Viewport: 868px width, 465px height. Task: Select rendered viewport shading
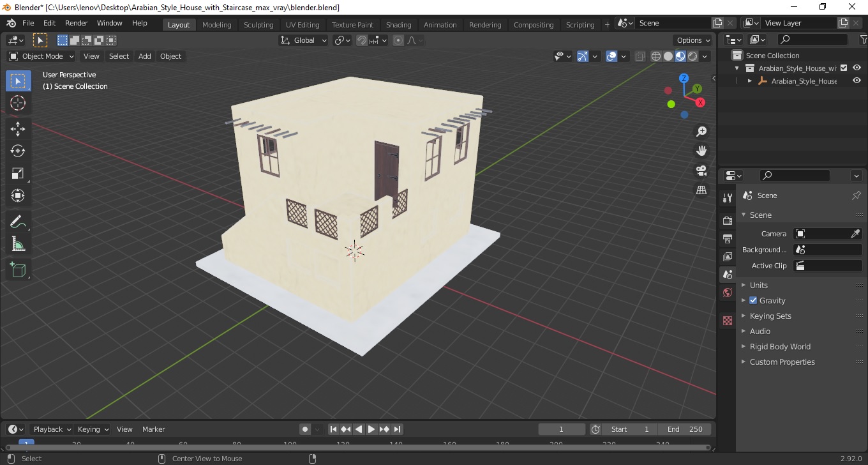pos(692,56)
